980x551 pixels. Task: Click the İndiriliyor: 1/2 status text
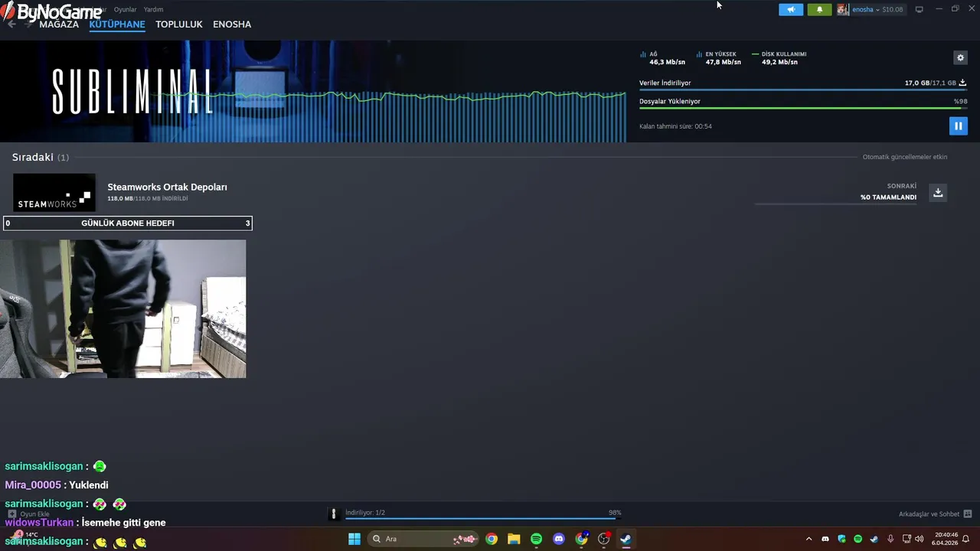(x=365, y=513)
